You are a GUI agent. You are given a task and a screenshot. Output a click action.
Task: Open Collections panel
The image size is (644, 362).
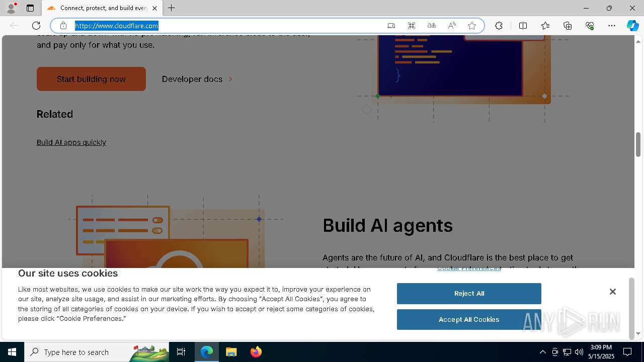point(568,26)
